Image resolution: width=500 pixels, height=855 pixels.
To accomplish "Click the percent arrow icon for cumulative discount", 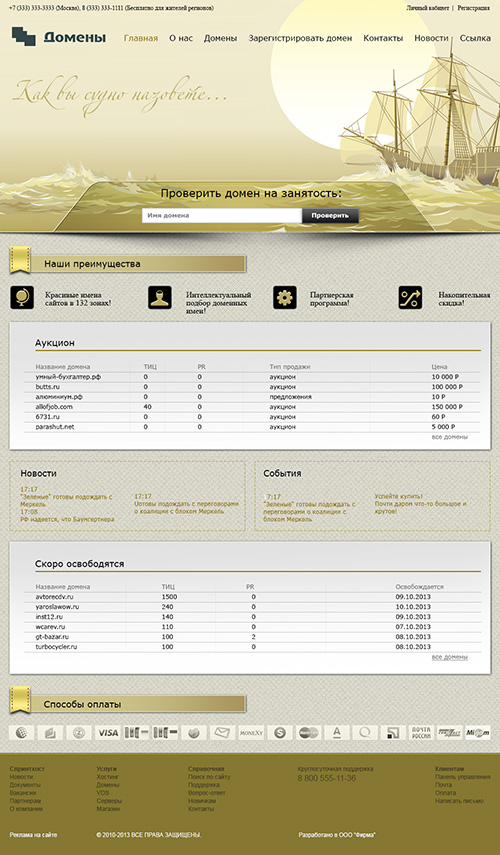I will pos(410,298).
